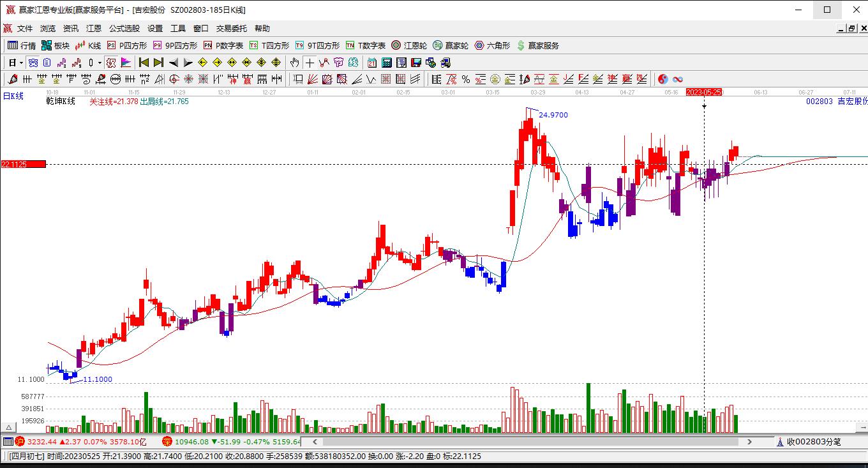Image resolution: width=868 pixels, height=468 pixels.
Task: Open the P数字表 number table
Action: click(223, 45)
